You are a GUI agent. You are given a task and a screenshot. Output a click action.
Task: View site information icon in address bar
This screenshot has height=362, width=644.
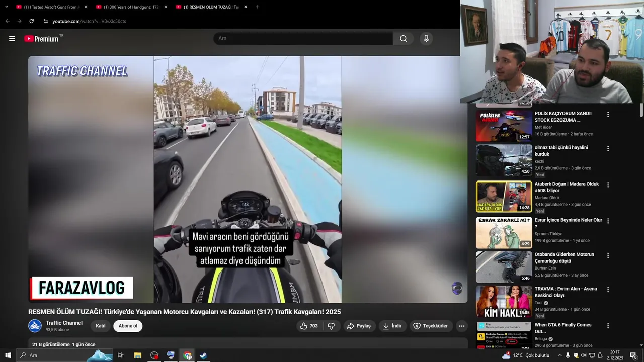[46, 21]
